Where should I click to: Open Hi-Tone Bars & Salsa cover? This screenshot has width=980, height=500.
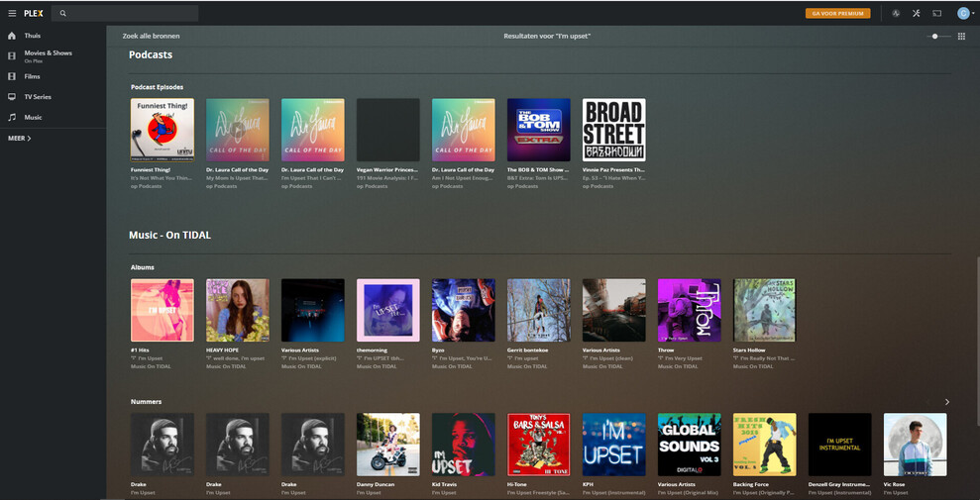point(539,445)
